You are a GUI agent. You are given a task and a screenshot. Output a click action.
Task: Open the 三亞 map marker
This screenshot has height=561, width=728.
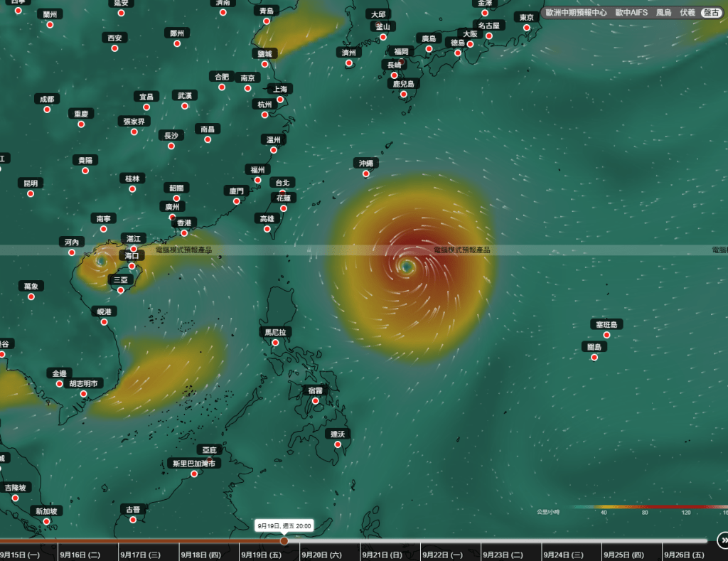click(x=121, y=290)
